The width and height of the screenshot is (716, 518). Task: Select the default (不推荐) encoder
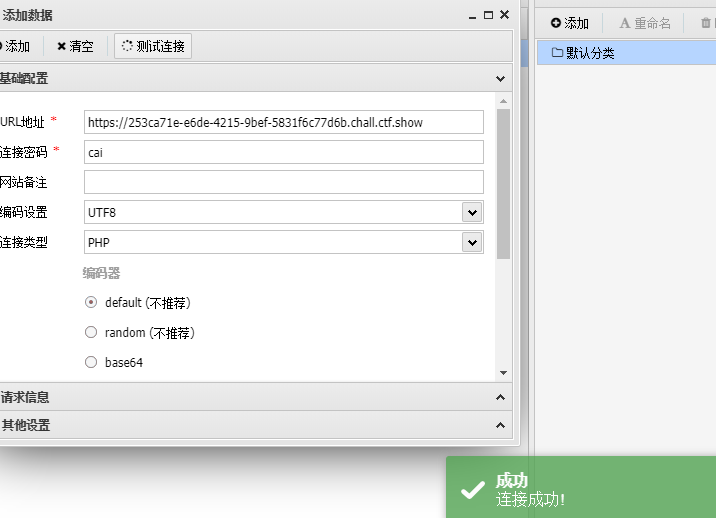[x=91, y=302]
